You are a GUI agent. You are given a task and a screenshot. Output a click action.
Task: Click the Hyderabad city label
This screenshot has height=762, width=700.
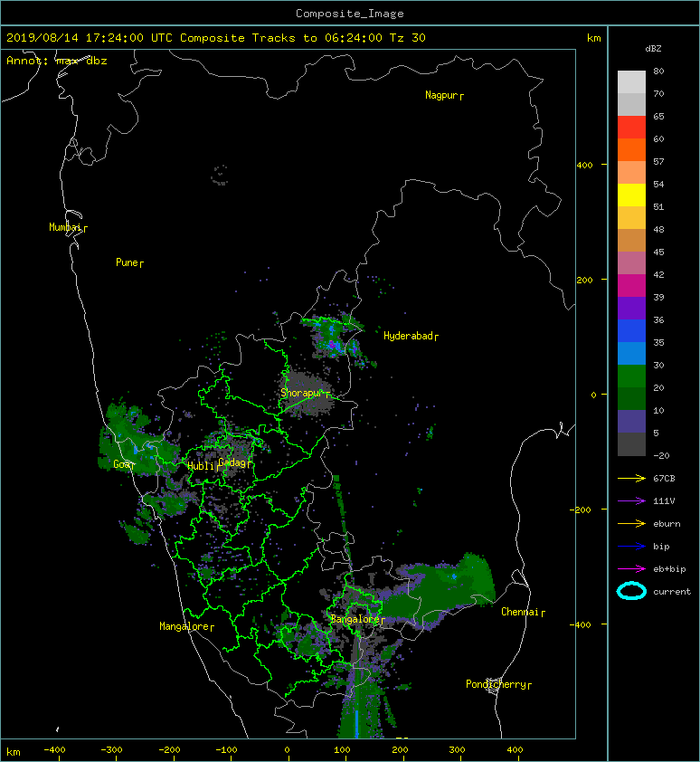tap(408, 336)
